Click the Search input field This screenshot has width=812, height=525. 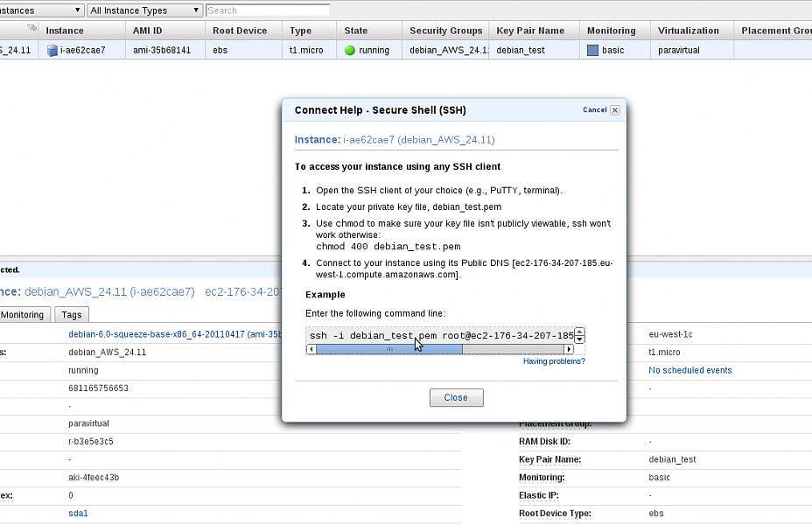(268, 10)
